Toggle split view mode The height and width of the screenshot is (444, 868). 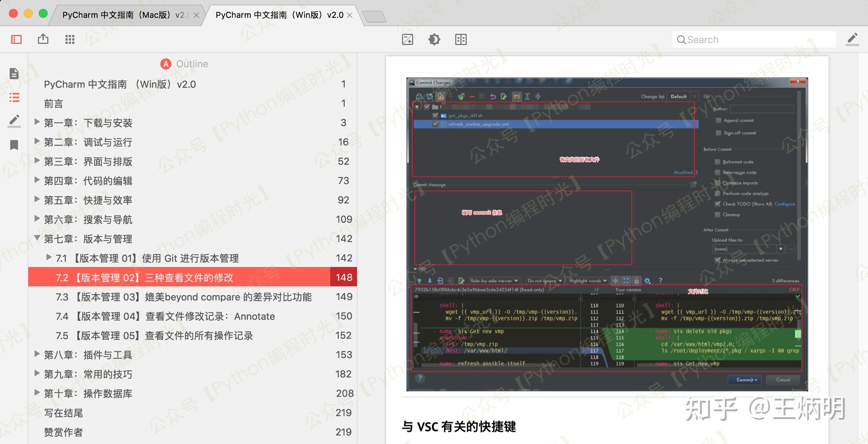point(461,39)
